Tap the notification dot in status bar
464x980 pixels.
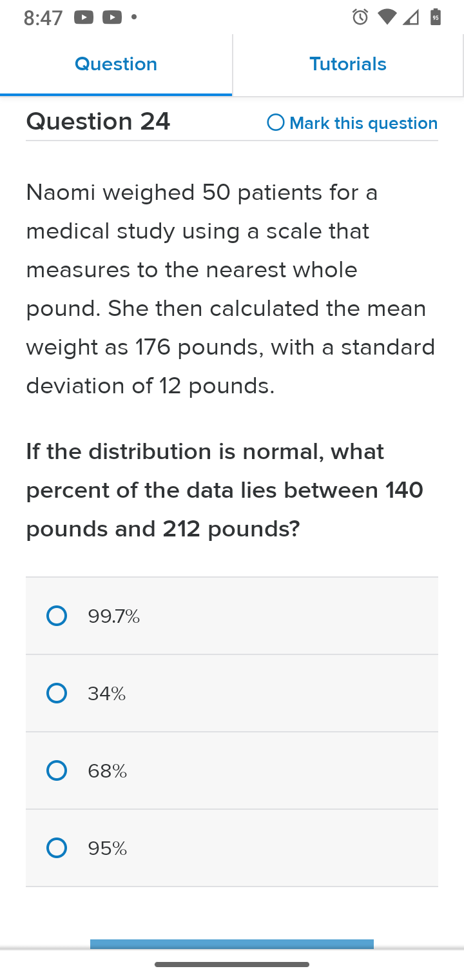point(133,18)
